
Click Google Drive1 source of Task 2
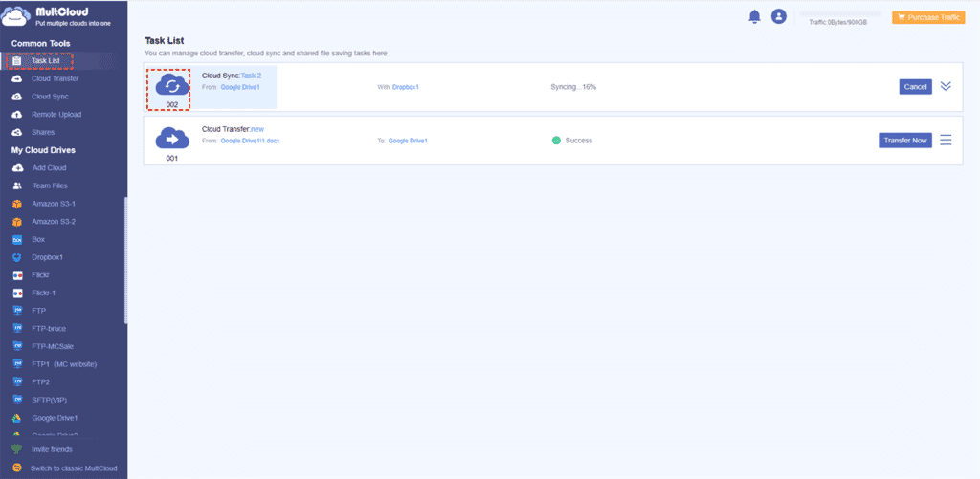tap(240, 87)
